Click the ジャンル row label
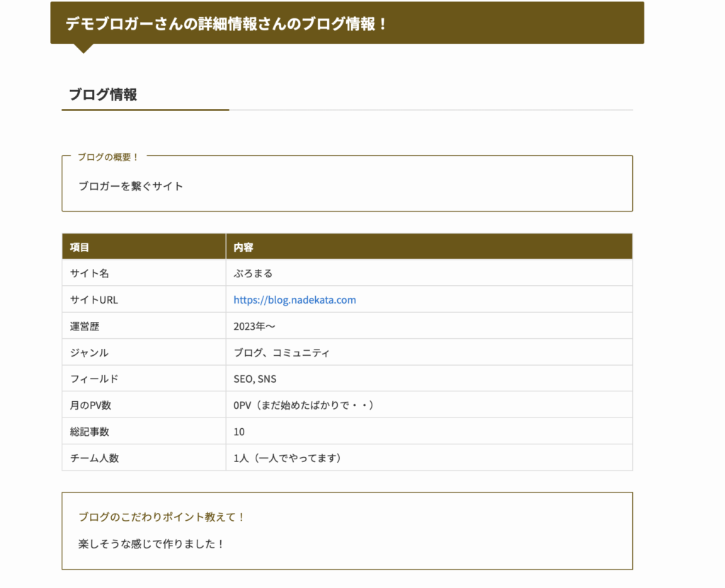This screenshot has height=588, width=725. 89,352
